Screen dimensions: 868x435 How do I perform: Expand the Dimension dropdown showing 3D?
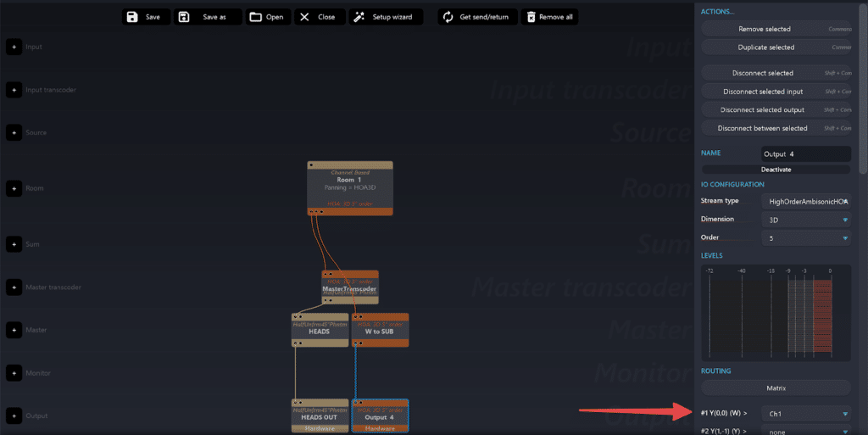coord(806,220)
